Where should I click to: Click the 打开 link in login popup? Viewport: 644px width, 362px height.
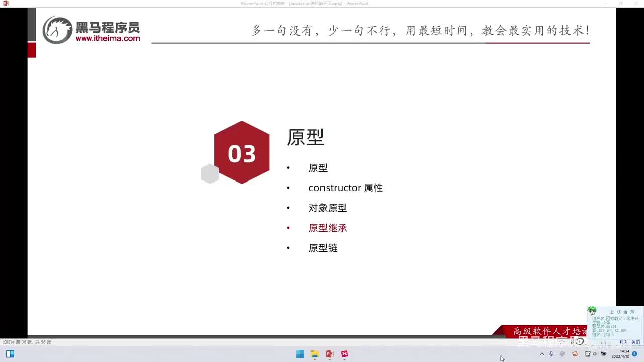coord(623,342)
